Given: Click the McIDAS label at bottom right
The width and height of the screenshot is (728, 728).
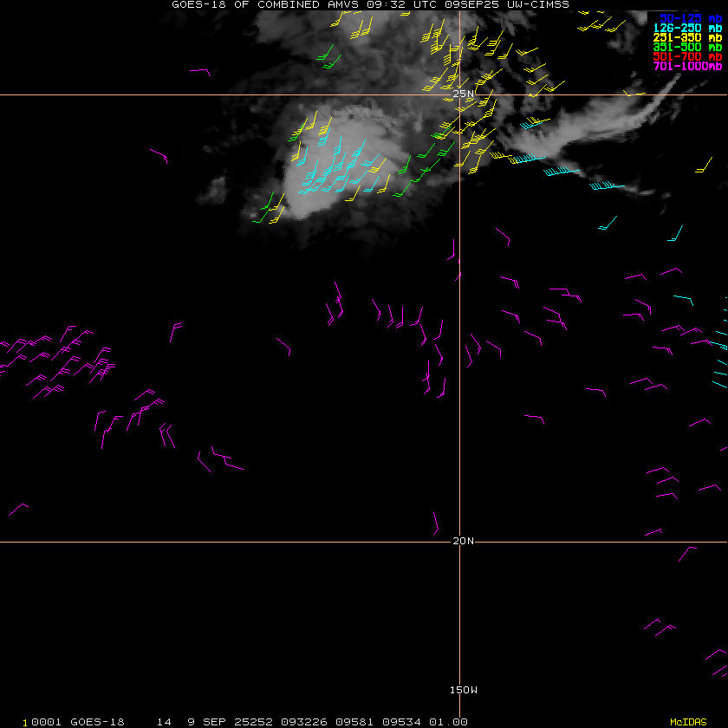Looking at the screenshot, I should click(688, 722).
